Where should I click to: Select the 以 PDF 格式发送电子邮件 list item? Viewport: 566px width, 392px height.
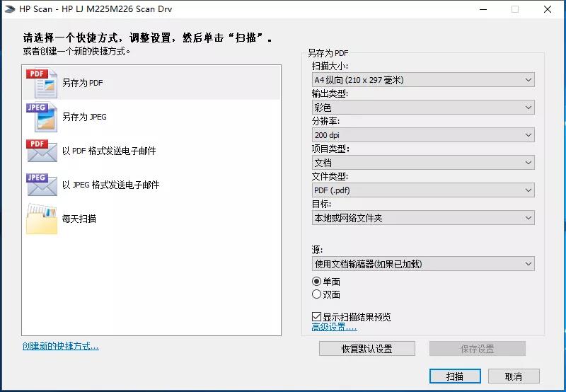click(x=109, y=151)
